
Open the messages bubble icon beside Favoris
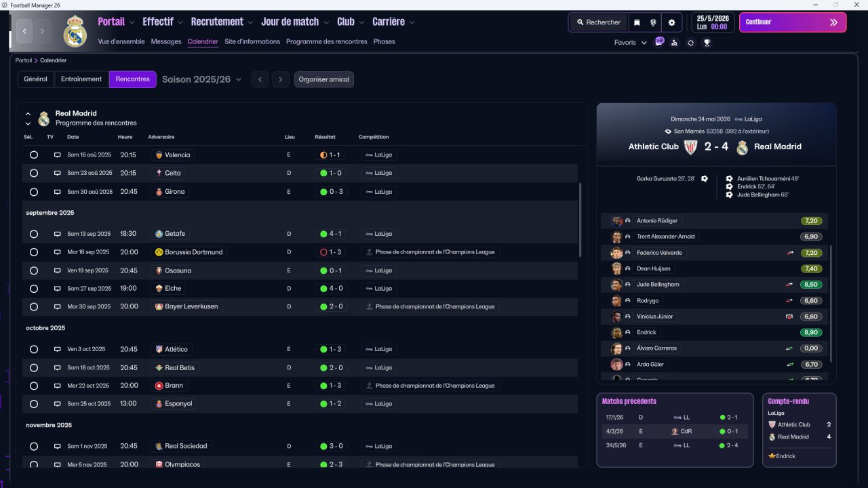pyautogui.click(x=659, y=42)
